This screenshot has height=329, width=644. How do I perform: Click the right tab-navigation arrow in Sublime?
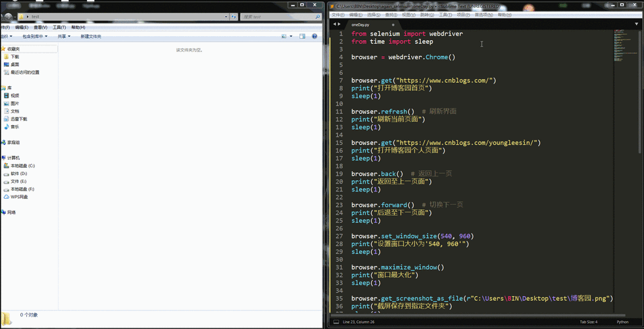click(339, 24)
